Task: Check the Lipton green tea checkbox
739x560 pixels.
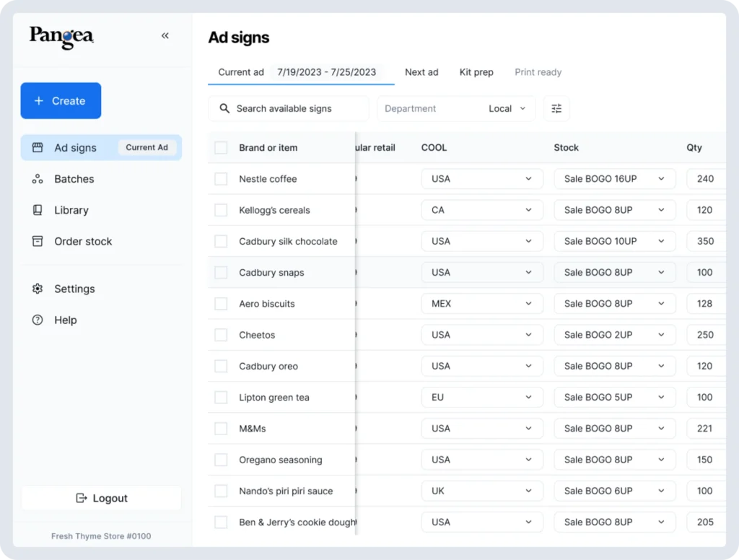Action: [221, 398]
